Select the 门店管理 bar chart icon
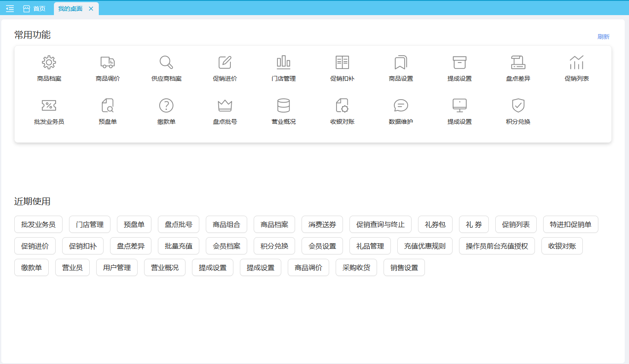629x364 pixels. pos(283,63)
